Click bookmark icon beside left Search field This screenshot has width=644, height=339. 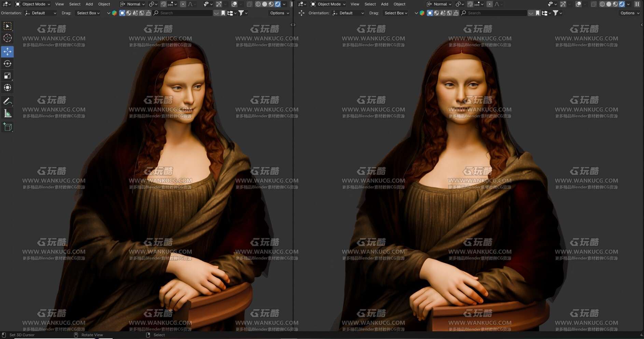click(223, 13)
